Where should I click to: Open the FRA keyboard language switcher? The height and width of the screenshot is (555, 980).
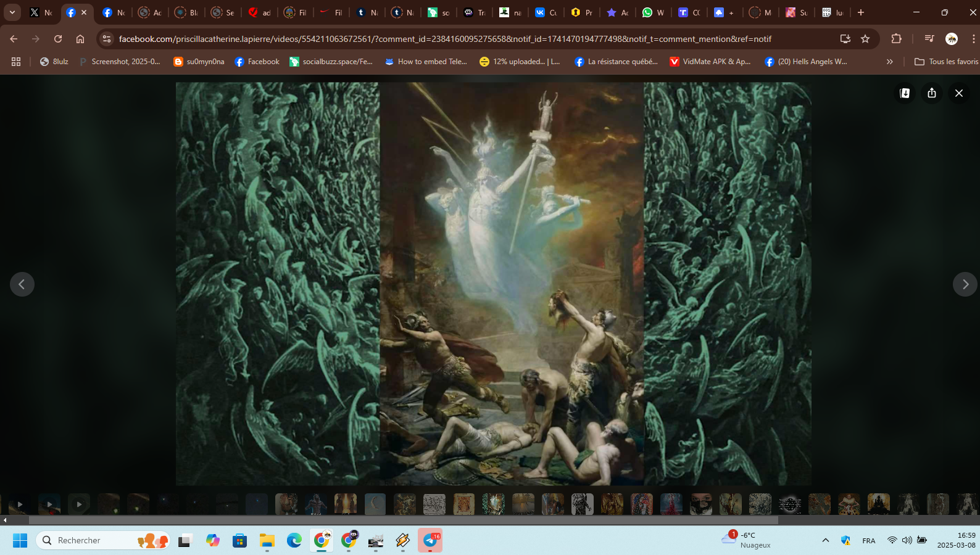tap(869, 541)
